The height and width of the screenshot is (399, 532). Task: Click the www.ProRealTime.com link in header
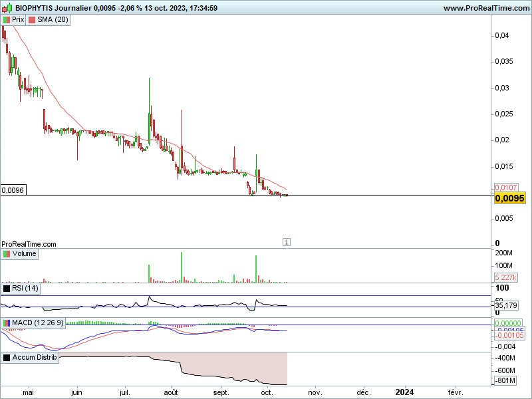pyautogui.click(x=486, y=8)
